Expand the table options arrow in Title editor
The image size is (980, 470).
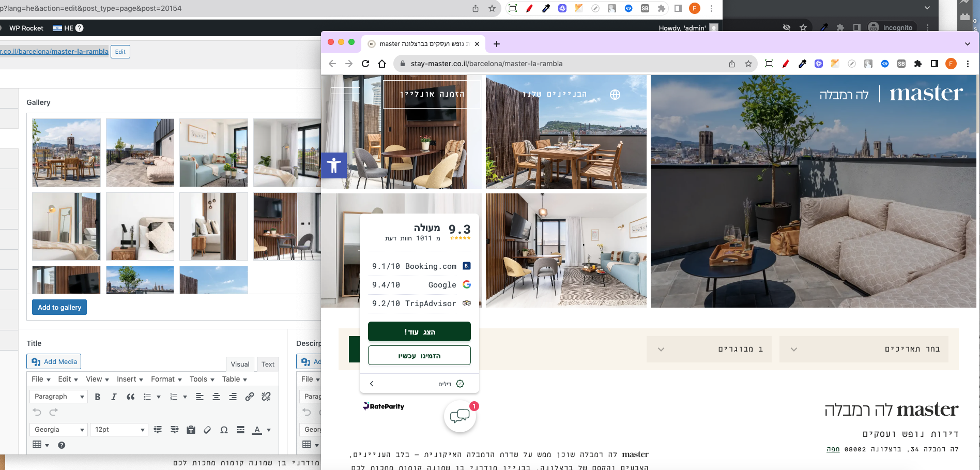pos(47,445)
